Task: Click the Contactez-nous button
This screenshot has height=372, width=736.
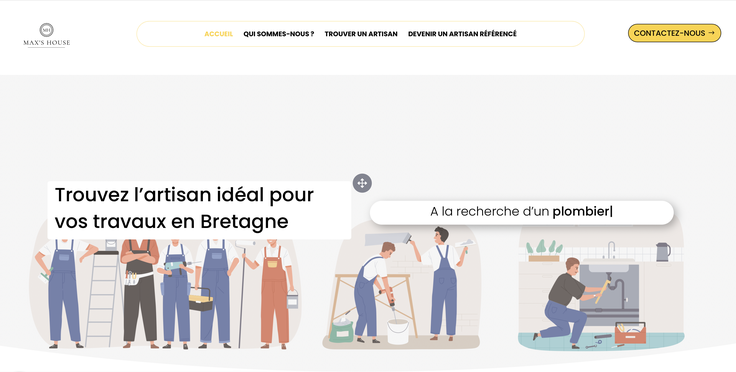Action: tap(674, 33)
